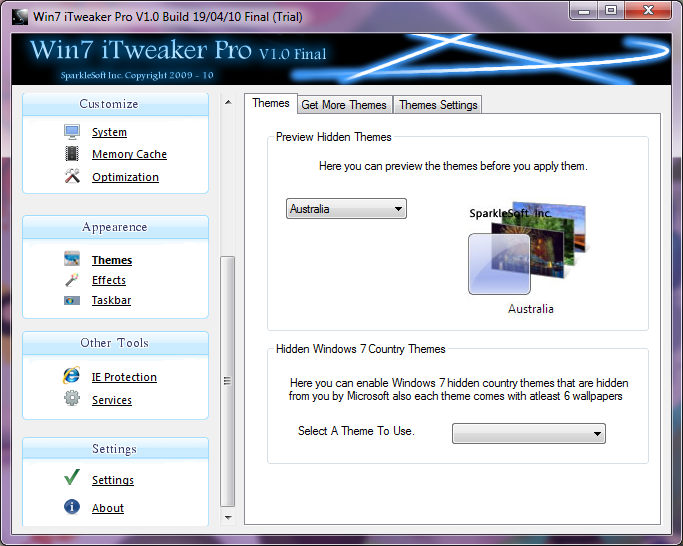683x546 pixels.
Task: Switch to the Themes Settings tab
Action: click(x=438, y=105)
